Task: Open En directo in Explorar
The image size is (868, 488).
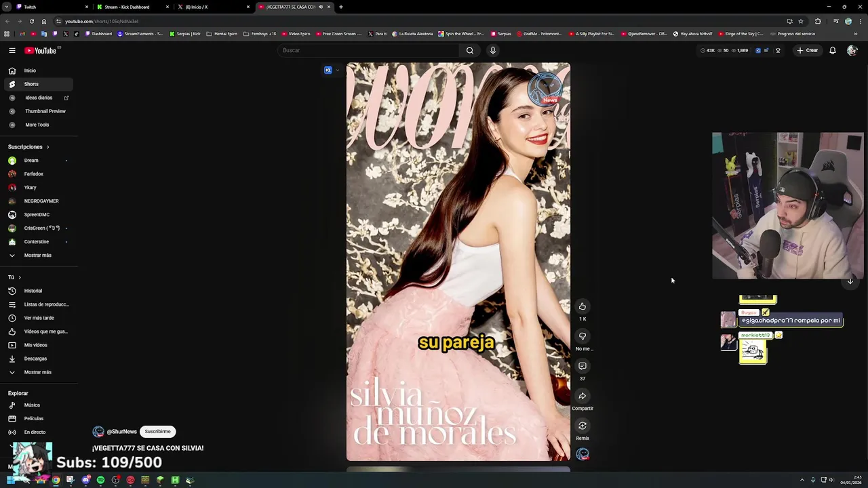Action: (39, 432)
